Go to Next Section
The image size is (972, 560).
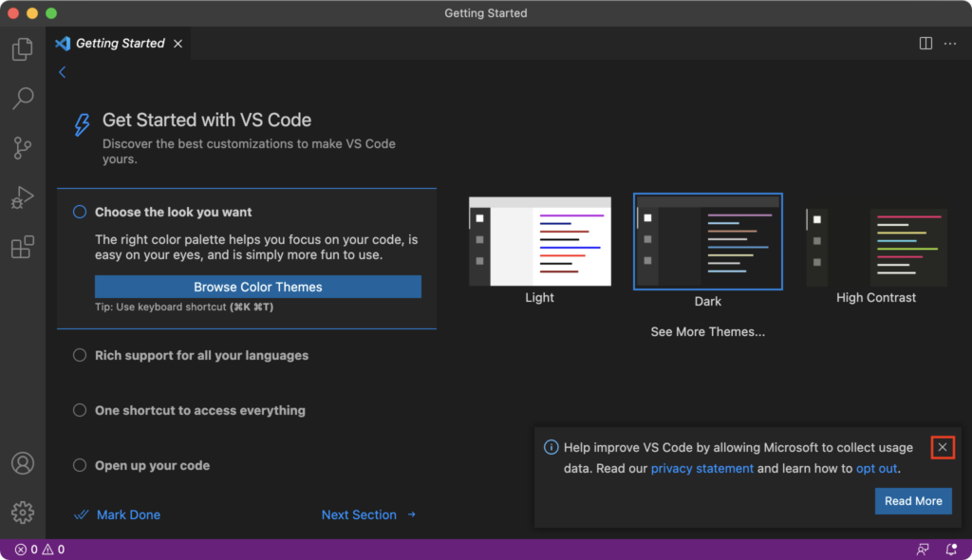(x=368, y=514)
